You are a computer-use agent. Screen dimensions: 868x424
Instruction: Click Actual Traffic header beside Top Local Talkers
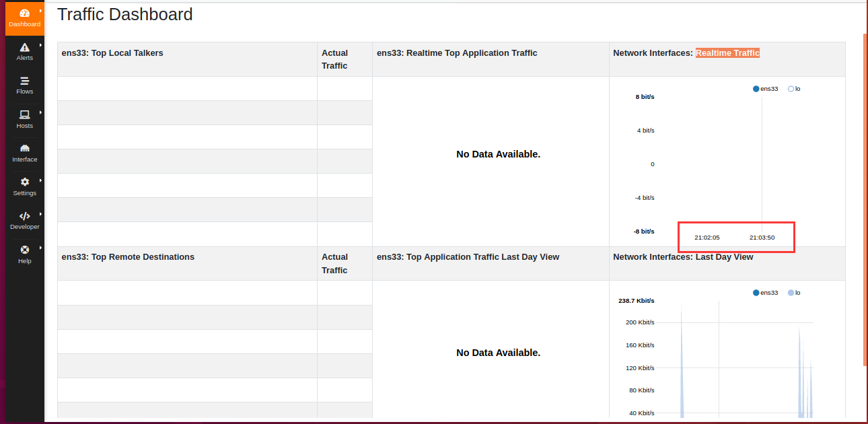tap(334, 59)
